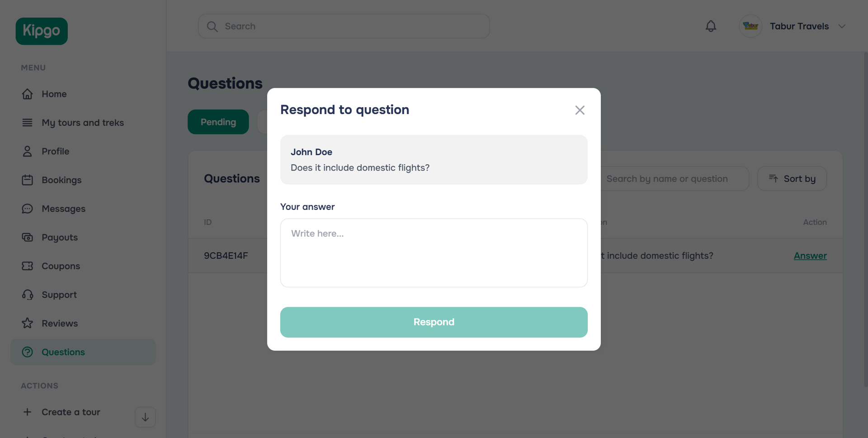Image resolution: width=868 pixels, height=438 pixels.
Task: Close the Respond to question dialog
Action: click(580, 110)
